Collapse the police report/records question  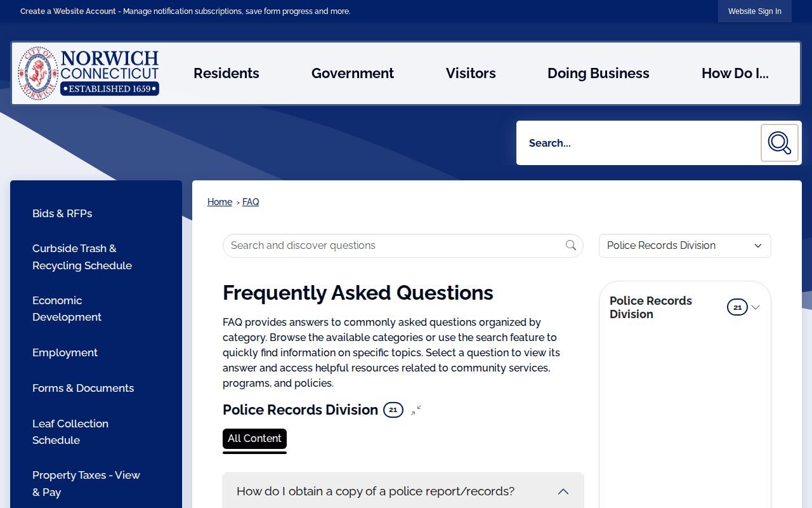click(403, 491)
